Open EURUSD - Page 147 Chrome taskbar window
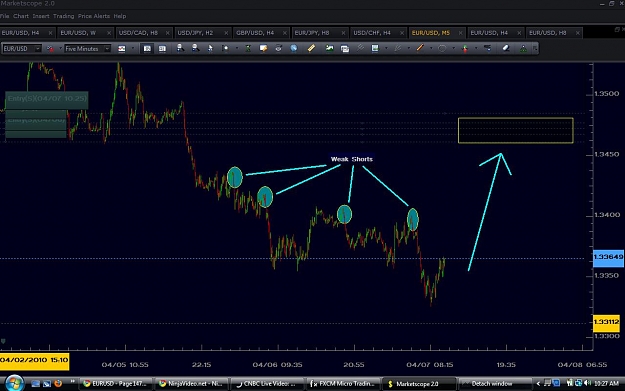 115,384
